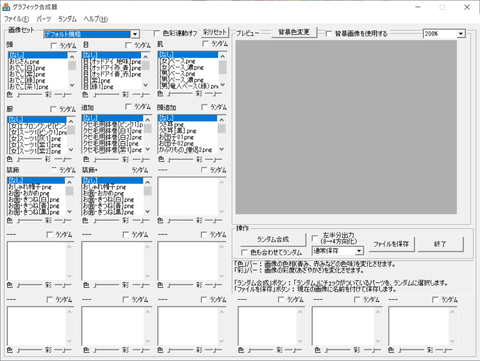Adjust the 彩 slider under the 肌 list
Image resolution: width=480 pixels, height=361 pixels.
coord(213,94)
